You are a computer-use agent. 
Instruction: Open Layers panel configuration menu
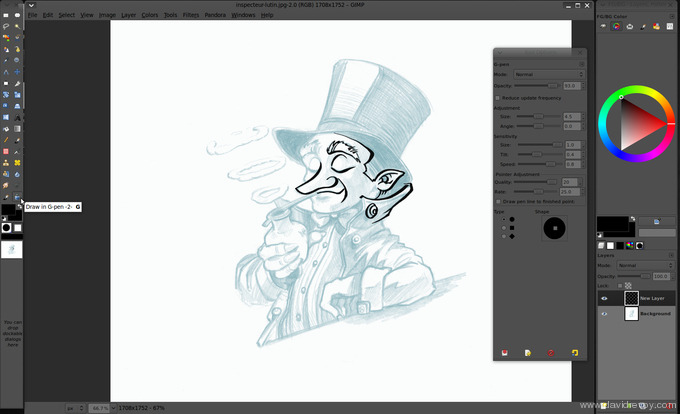(x=672, y=255)
